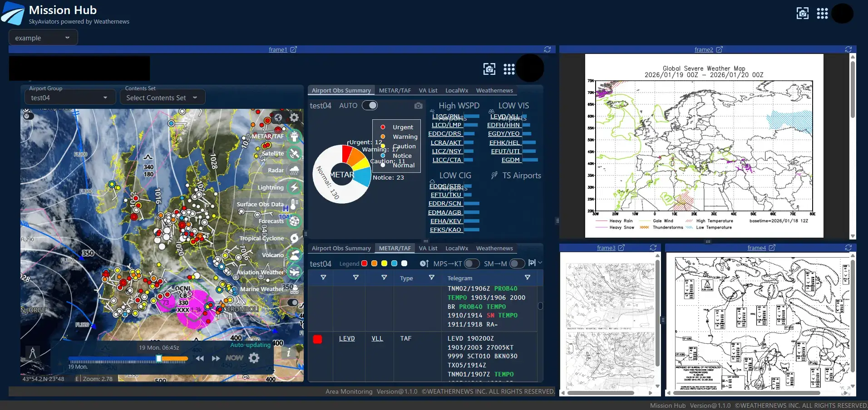The width and height of the screenshot is (868, 410).
Task: Select the Marine Weather layer icon
Action: click(295, 289)
